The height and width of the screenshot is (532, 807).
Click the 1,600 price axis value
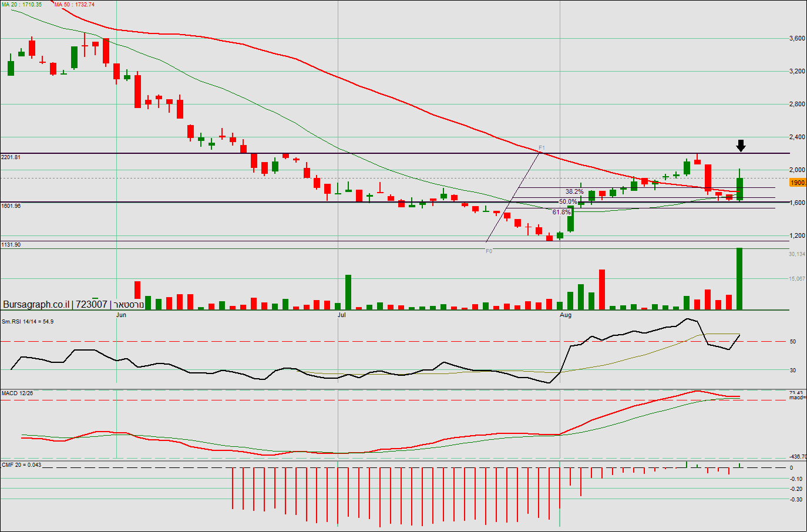(798, 203)
